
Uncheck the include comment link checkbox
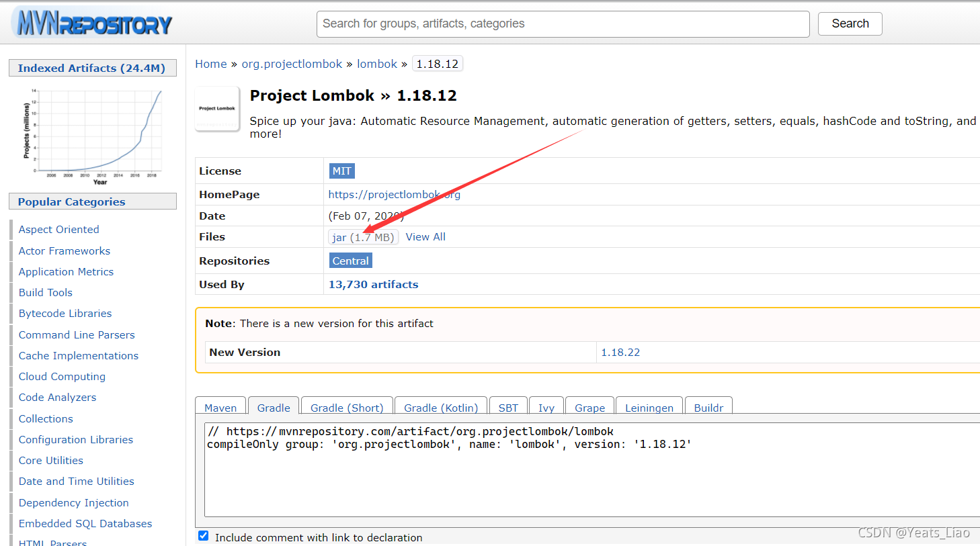204,536
